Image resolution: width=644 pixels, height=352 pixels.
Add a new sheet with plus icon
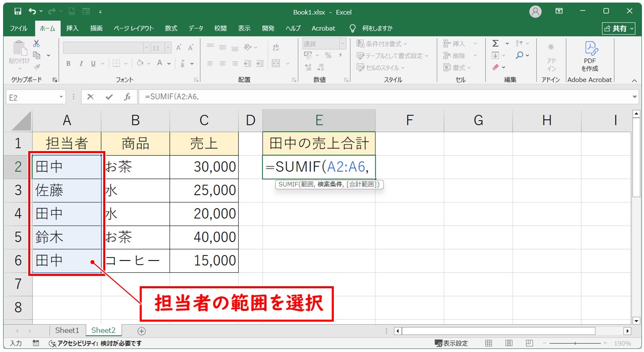tap(142, 331)
